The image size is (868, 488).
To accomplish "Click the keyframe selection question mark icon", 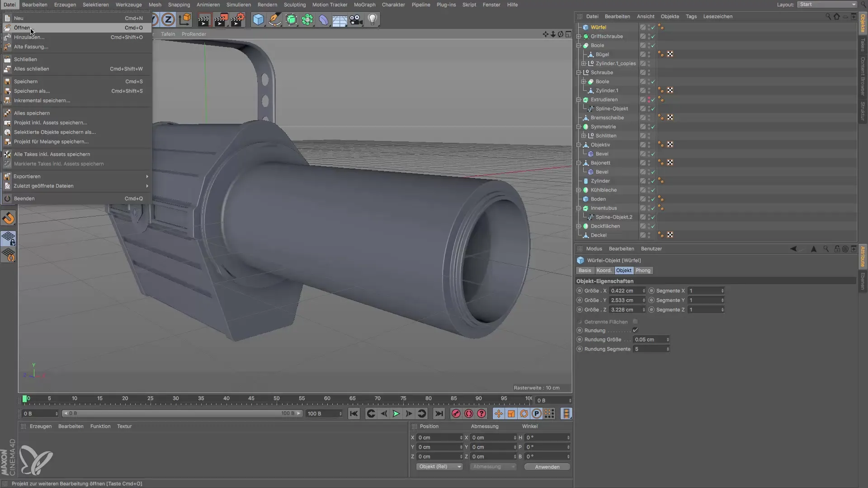I will coord(481,413).
